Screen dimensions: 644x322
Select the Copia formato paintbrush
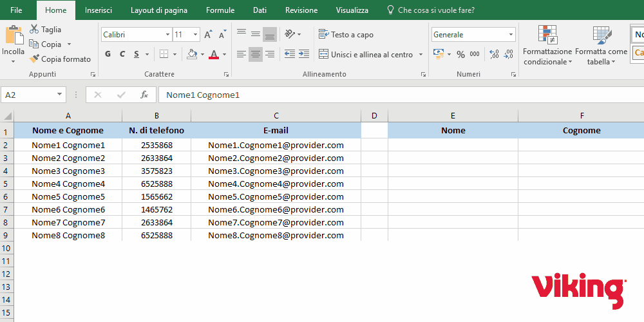click(x=35, y=59)
